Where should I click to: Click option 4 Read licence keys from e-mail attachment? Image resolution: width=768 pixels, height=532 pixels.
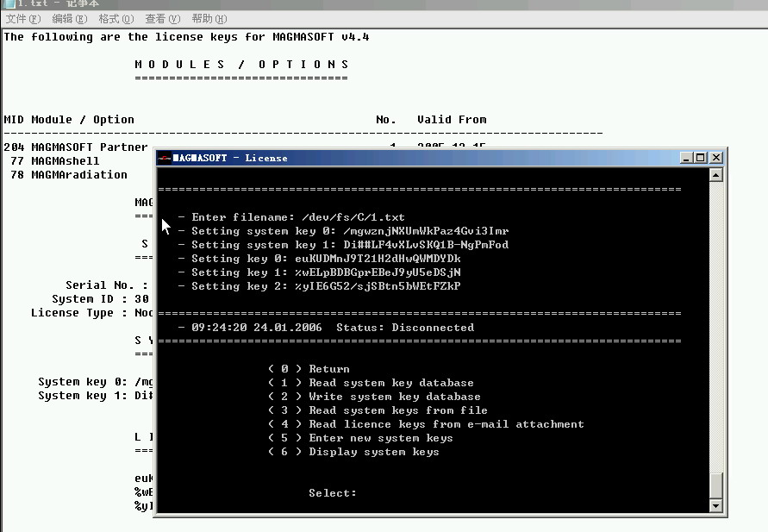(x=426, y=423)
